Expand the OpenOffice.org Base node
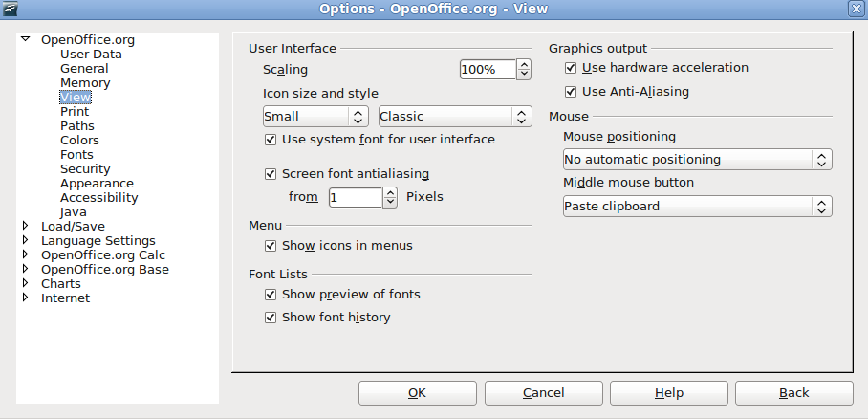868x419 pixels. point(25,269)
